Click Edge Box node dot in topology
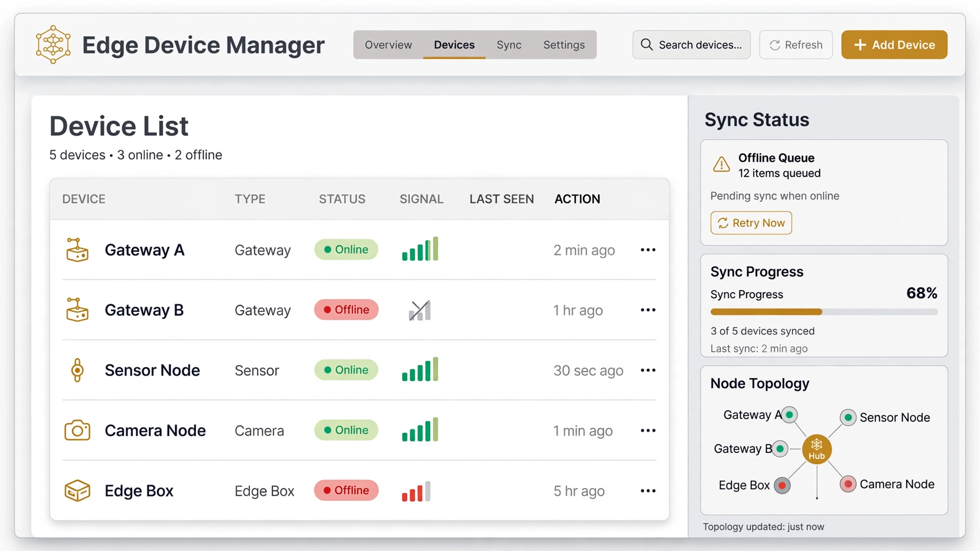The height and width of the screenshot is (551, 980). click(x=782, y=485)
